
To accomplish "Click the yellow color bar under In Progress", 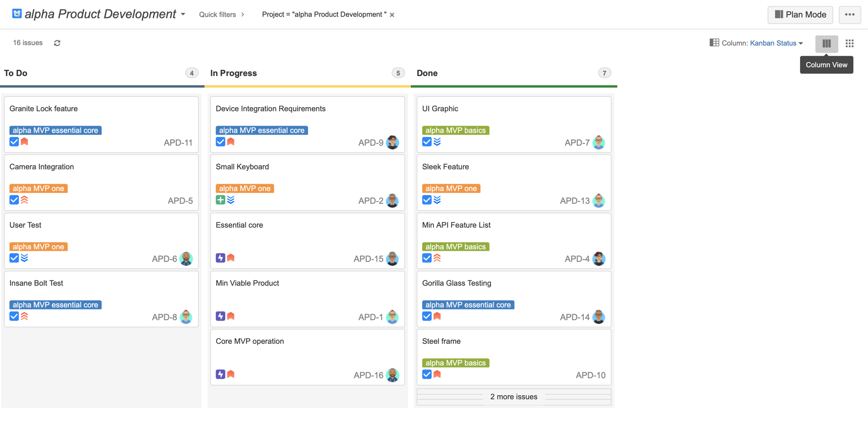I will click(307, 86).
